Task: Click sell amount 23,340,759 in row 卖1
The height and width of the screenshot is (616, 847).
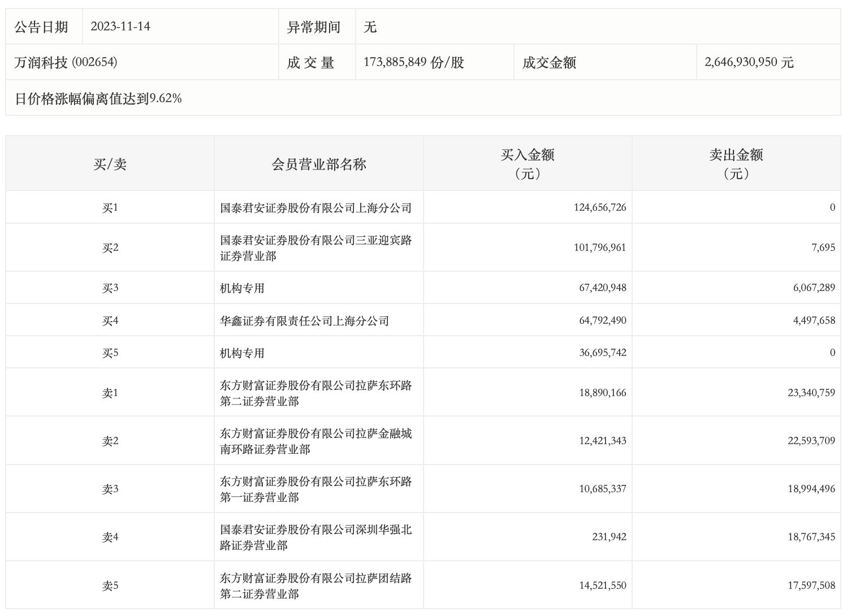Action: 811,393
